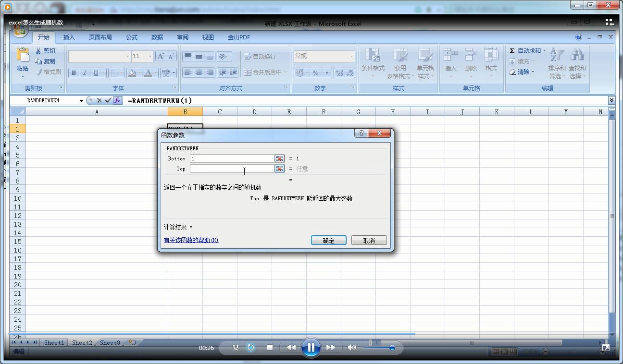Open Conditional Formatting (条件格式)
Image resolution: width=623 pixels, height=364 pixels.
pos(373,63)
